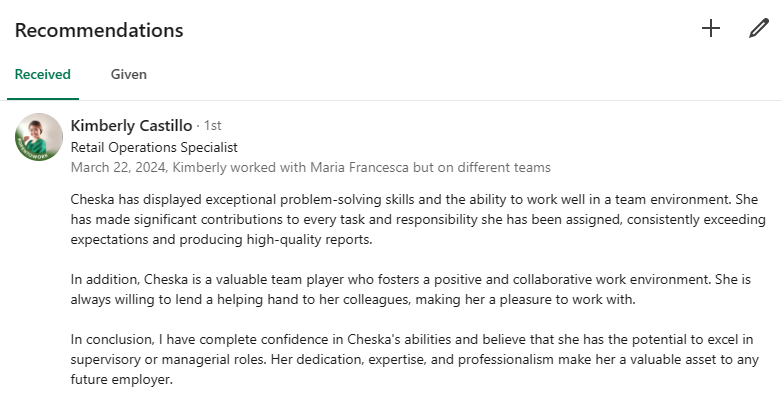Image resolution: width=782 pixels, height=403 pixels.
Task: Click the "1st" connection degree label
Action: 212,126
